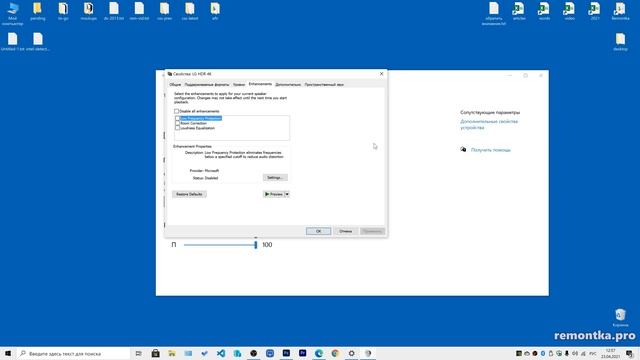Viewport: 640px width, 360px height.
Task: Click the Get Help (Получить помощь) link
Action: [x=491, y=150]
